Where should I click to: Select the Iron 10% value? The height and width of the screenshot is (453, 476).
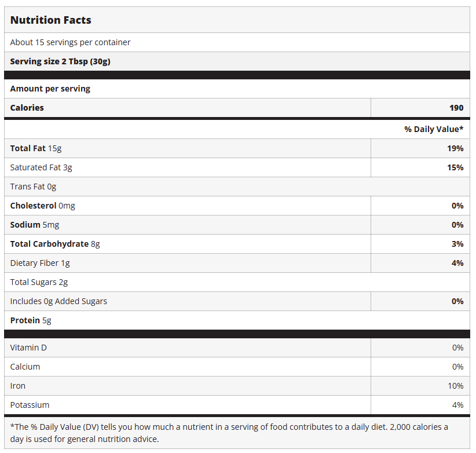tap(455, 386)
